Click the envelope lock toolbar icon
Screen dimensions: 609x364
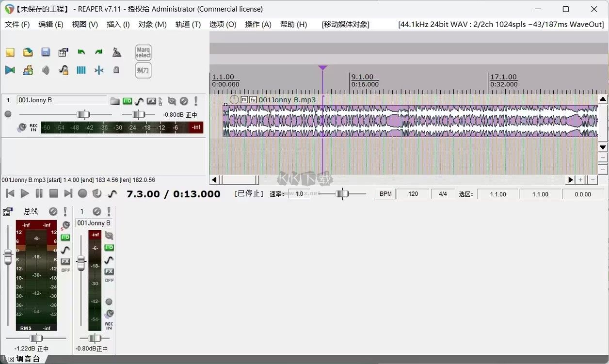[64, 70]
